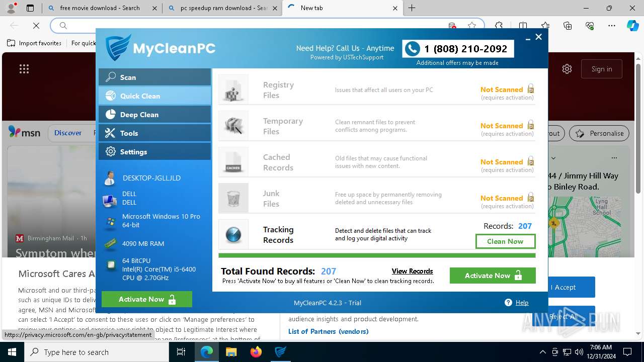Open MSN page settings gear

[567, 69]
